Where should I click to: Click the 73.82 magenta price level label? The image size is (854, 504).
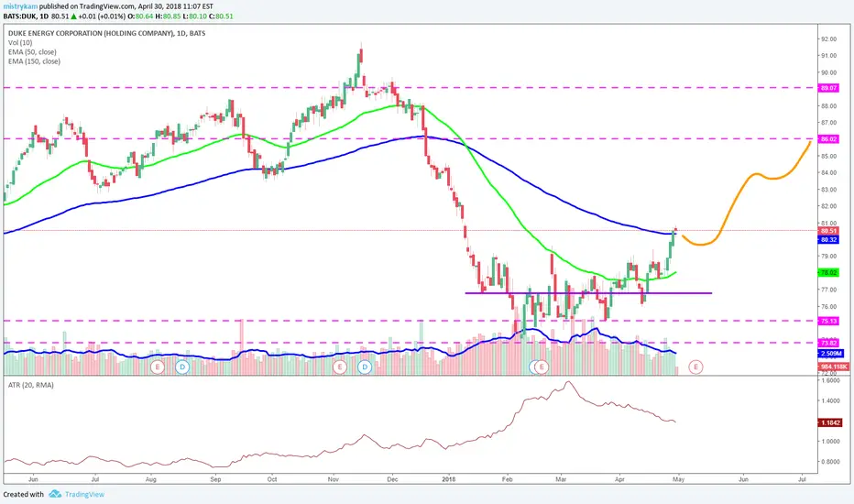click(x=829, y=343)
